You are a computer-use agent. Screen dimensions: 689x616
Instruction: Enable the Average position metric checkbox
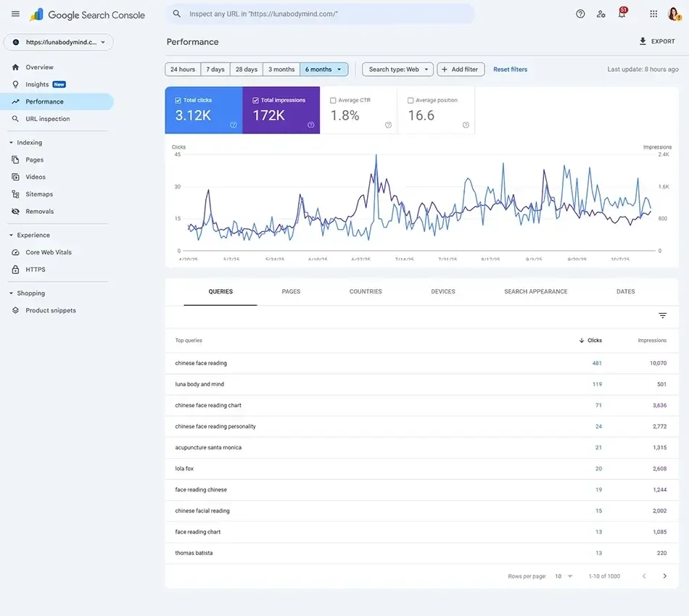tap(410, 100)
